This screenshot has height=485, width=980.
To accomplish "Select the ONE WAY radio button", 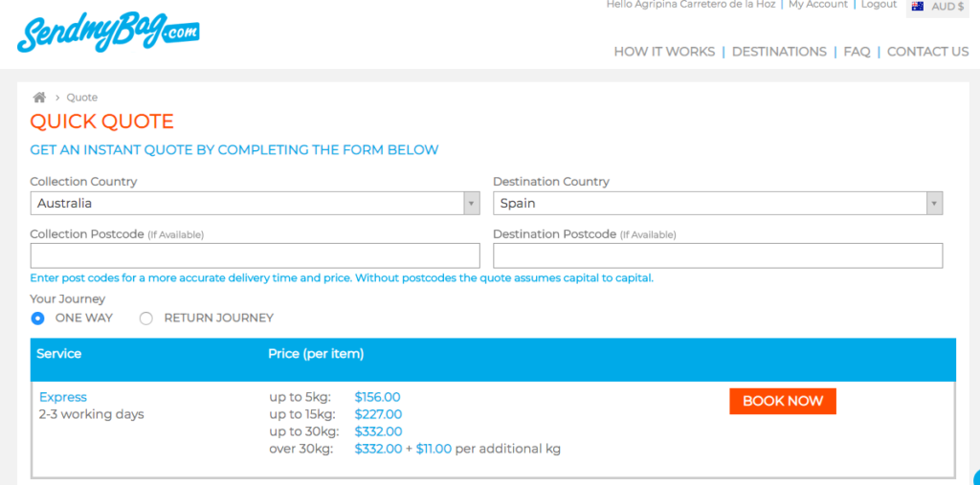I will (x=38, y=319).
